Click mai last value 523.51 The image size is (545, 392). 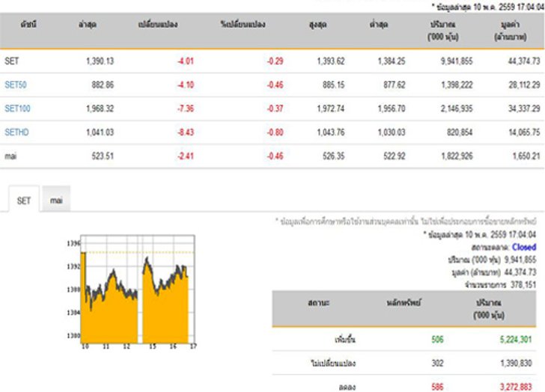103,156
